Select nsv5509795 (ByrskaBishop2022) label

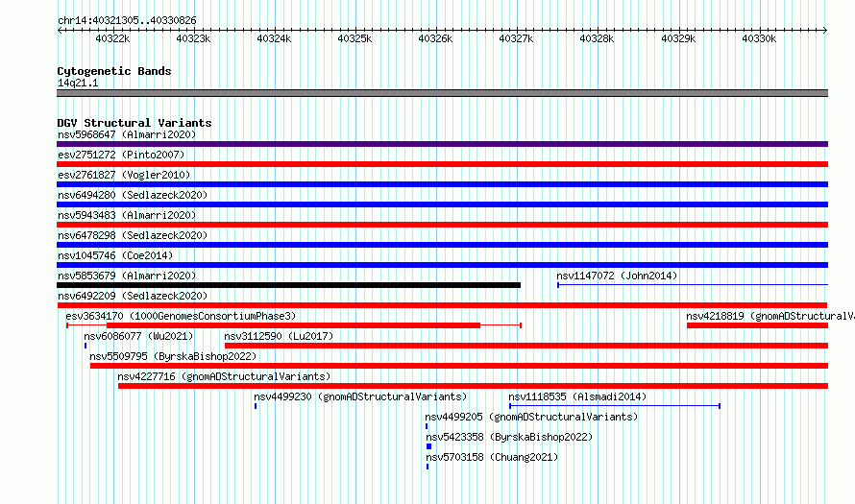(x=173, y=356)
